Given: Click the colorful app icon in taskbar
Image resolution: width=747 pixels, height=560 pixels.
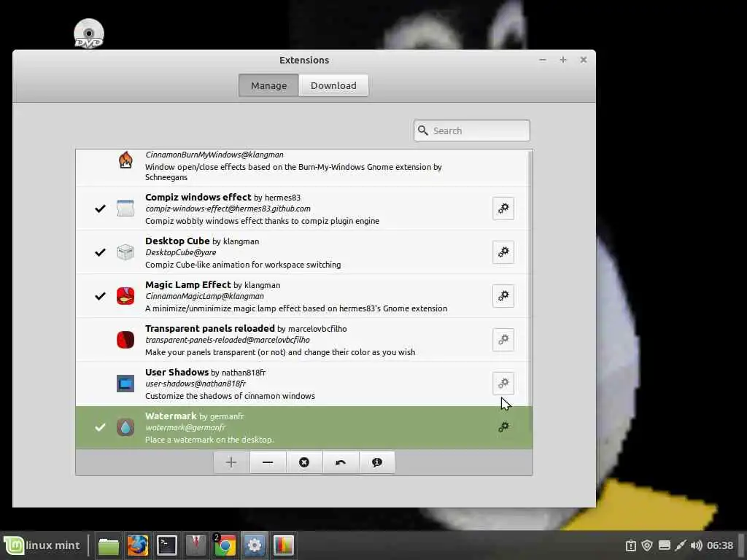Looking at the screenshot, I should coord(284,545).
